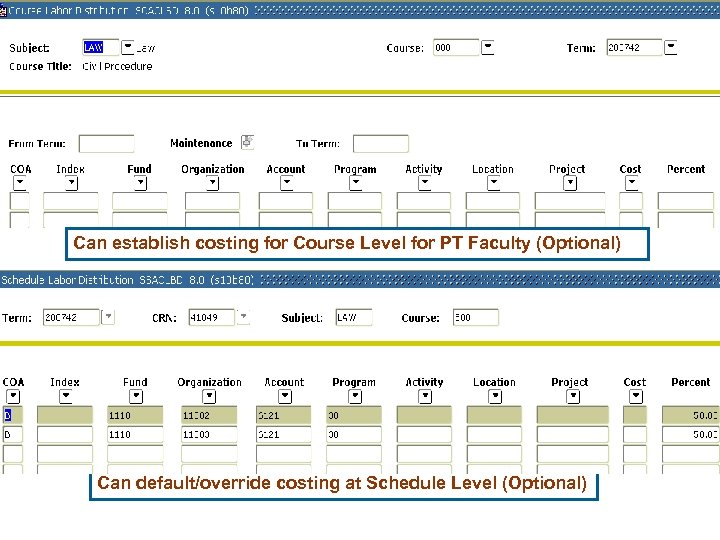720x540 pixels.
Task: Click the Term field showing 200742 in top form
Action: coord(634,47)
